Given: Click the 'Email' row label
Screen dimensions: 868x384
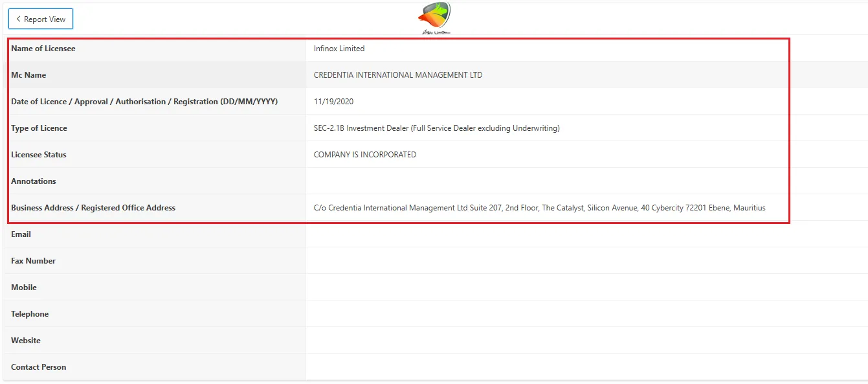Looking at the screenshot, I should [21, 234].
